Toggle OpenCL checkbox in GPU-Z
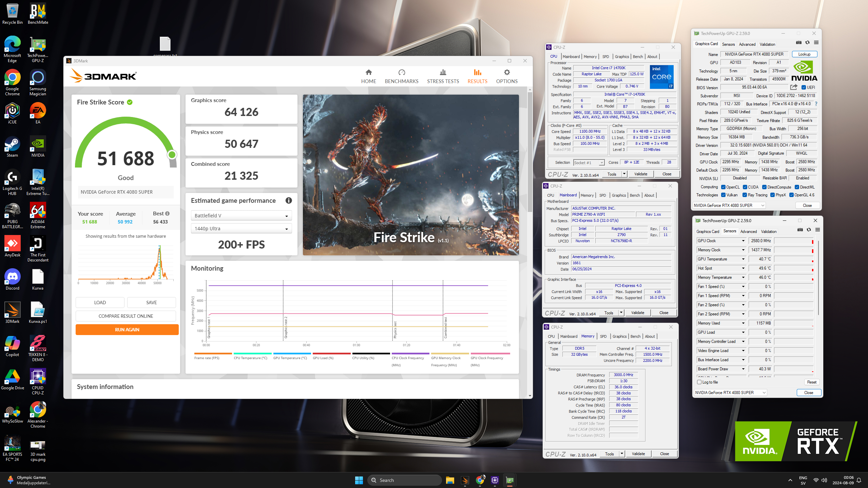The width and height of the screenshot is (868, 488). 723,187
